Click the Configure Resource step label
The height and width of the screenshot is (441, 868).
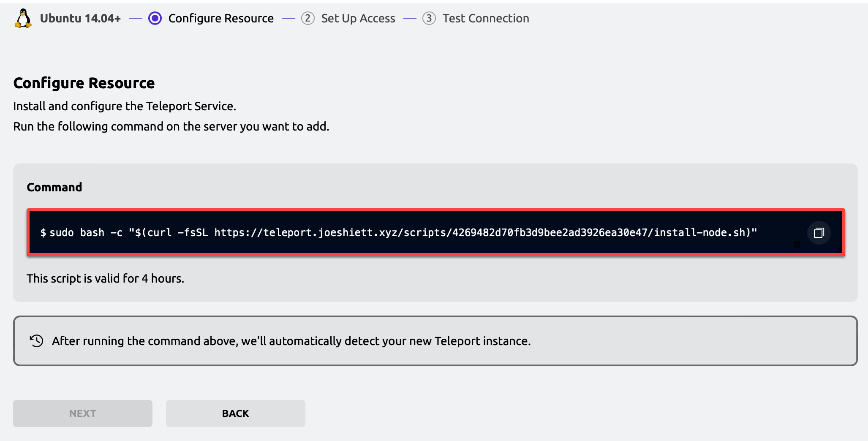221,18
